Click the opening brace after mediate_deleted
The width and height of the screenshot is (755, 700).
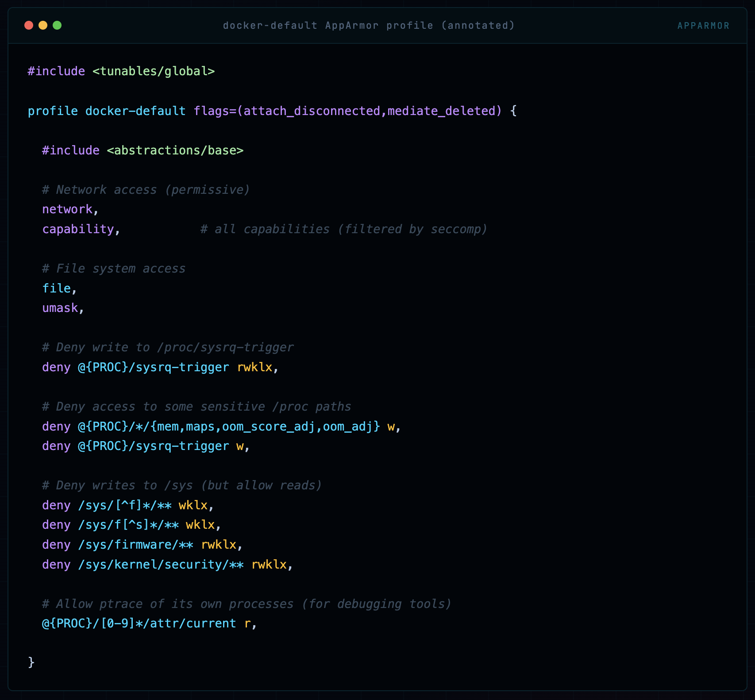tap(512, 111)
